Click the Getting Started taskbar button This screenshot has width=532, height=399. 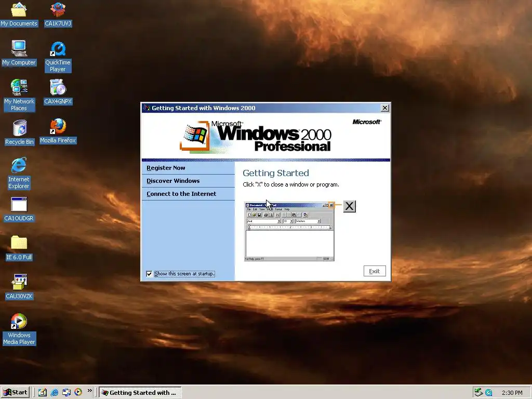[x=140, y=393]
